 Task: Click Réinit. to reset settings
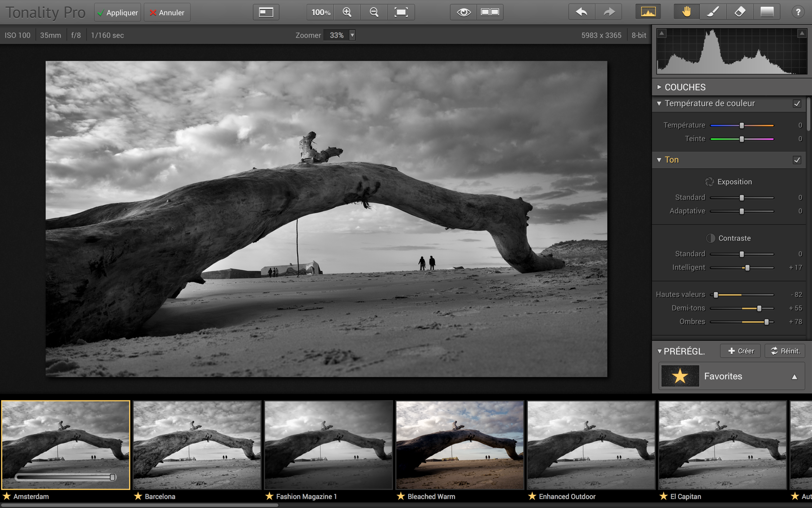click(785, 351)
